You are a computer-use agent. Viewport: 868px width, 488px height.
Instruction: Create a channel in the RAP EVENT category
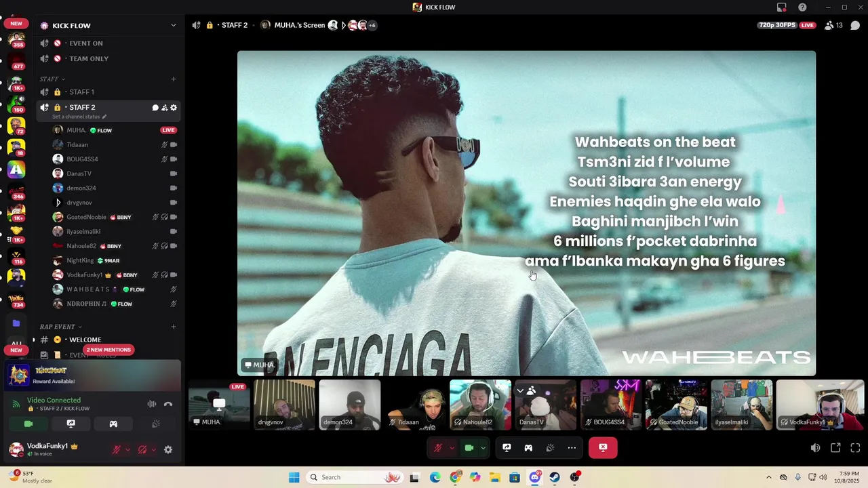click(x=174, y=327)
